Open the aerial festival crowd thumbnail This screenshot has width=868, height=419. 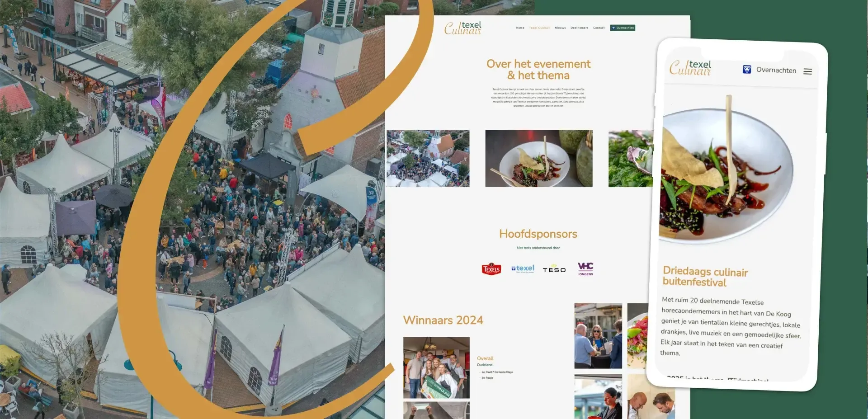(428, 159)
